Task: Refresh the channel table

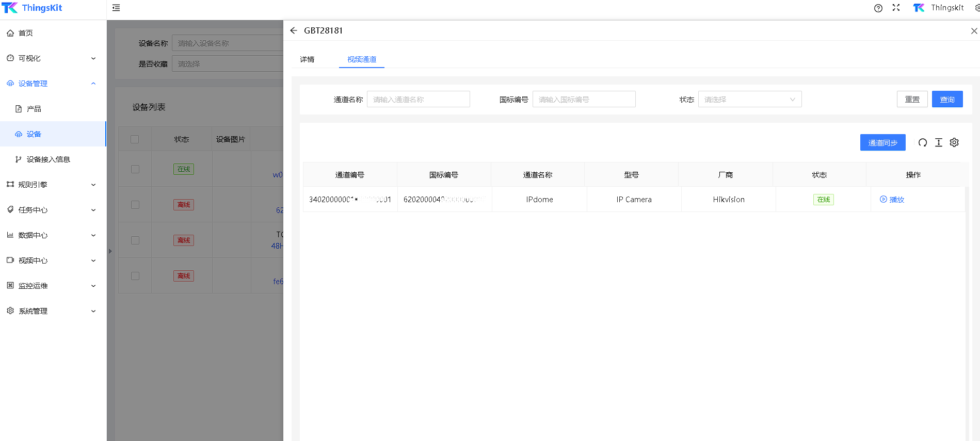Action: pos(923,143)
